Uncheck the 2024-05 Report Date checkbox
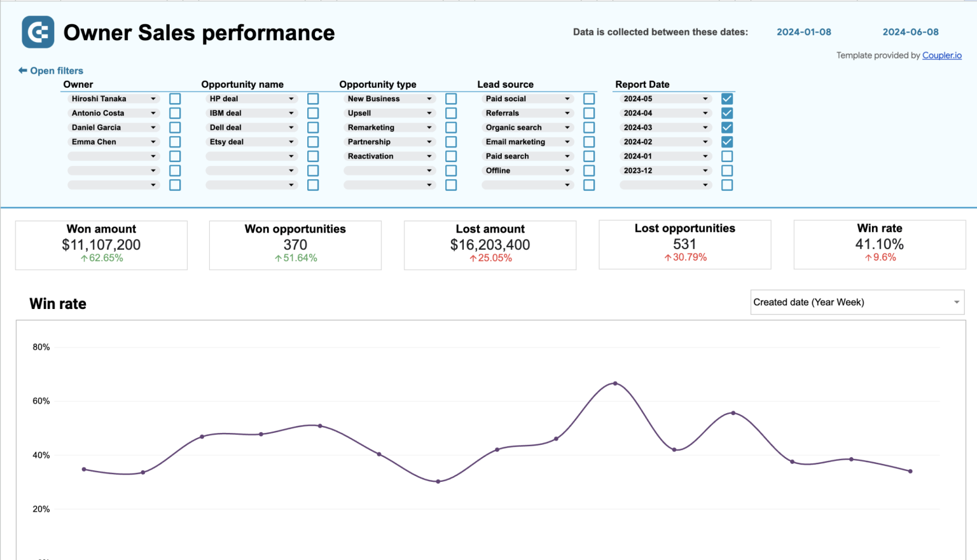This screenshot has width=977, height=560. pos(727,99)
